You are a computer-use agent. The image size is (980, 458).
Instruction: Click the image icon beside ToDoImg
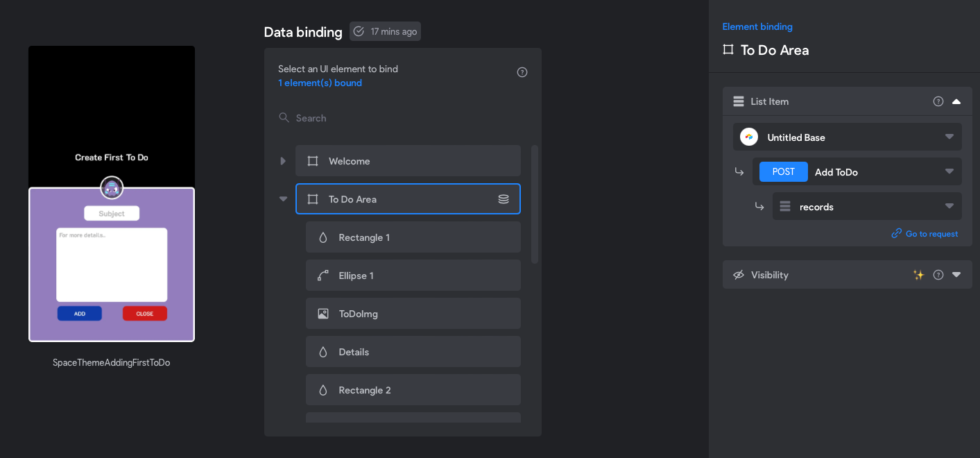click(x=323, y=314)
